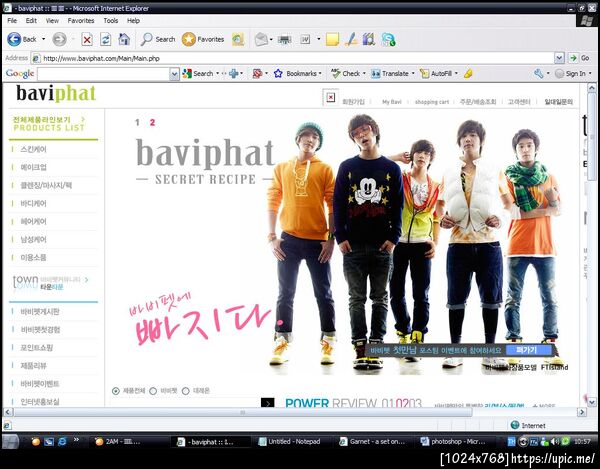Image resolution: width=600 pixels, height=469 pixels.
Task: Open IE Search with the magnifier icon
Action: point(147,39)
